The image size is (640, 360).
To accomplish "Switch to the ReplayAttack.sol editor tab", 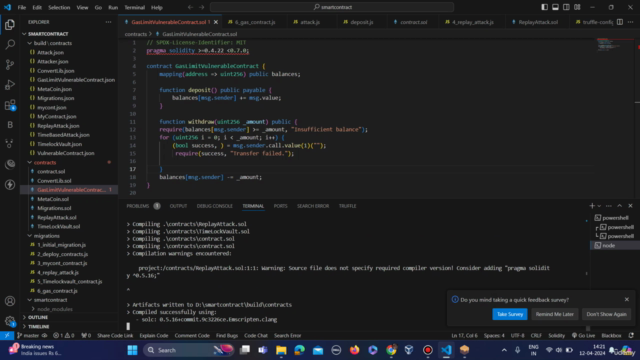I will coord(538,22).
